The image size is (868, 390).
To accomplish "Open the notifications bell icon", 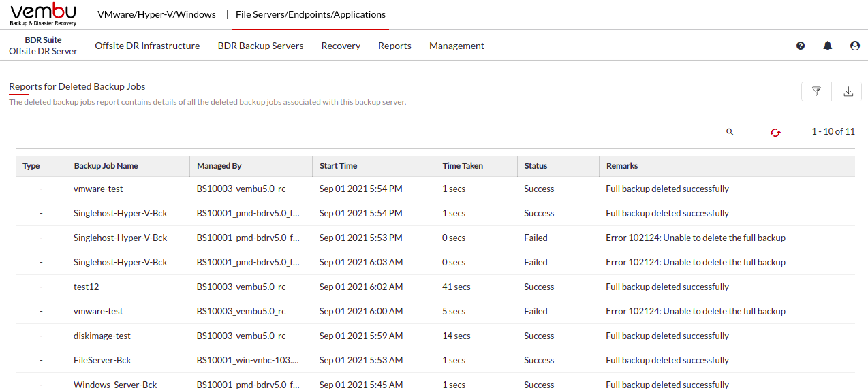I will pos(828,46).
